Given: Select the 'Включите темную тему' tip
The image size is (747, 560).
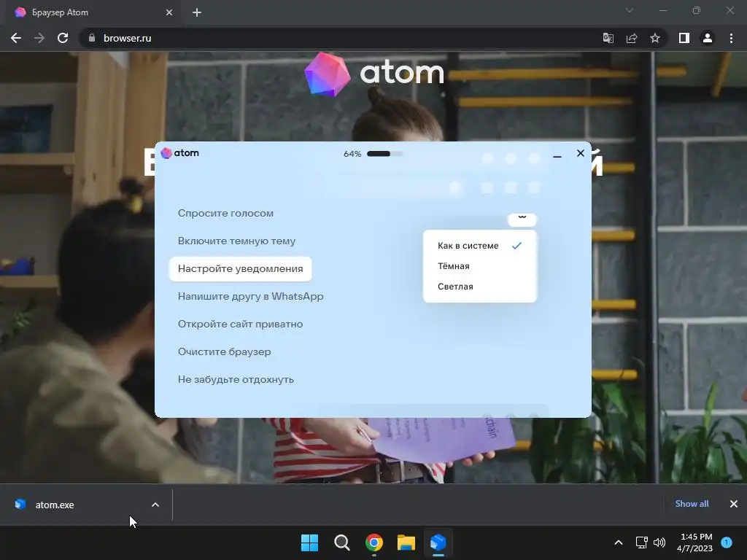Looking at the screenshot, I should [x=237, y=241].
